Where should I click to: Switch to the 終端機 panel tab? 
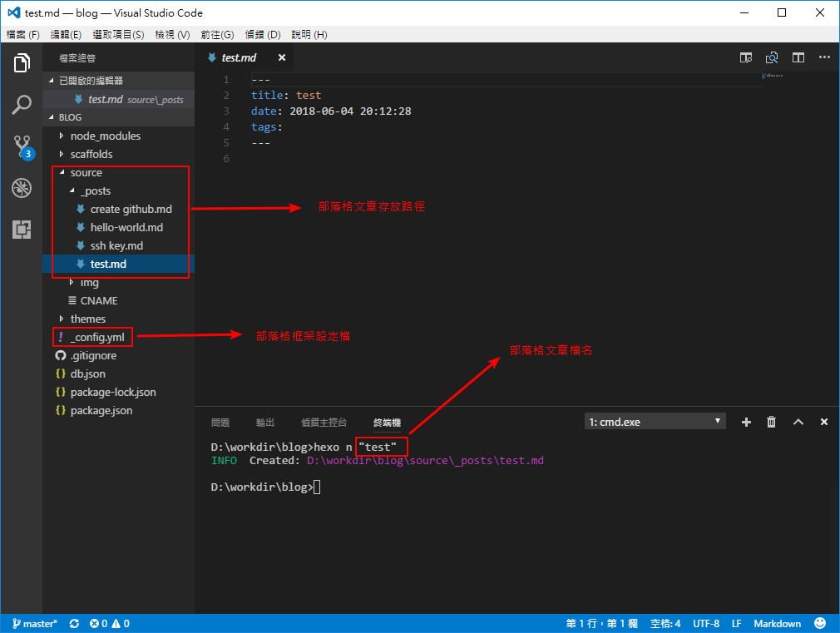coord(387,423)
